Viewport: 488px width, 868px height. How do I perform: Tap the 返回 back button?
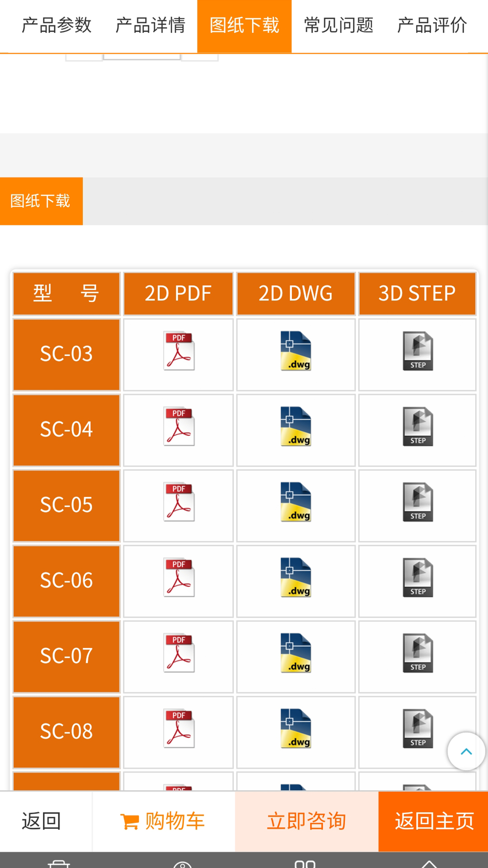[42, 821]
